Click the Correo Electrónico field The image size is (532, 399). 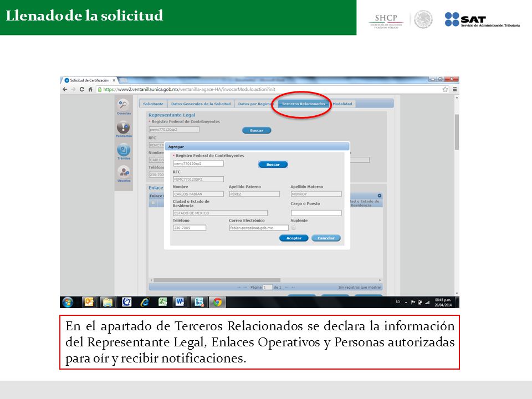pos(259,228)
